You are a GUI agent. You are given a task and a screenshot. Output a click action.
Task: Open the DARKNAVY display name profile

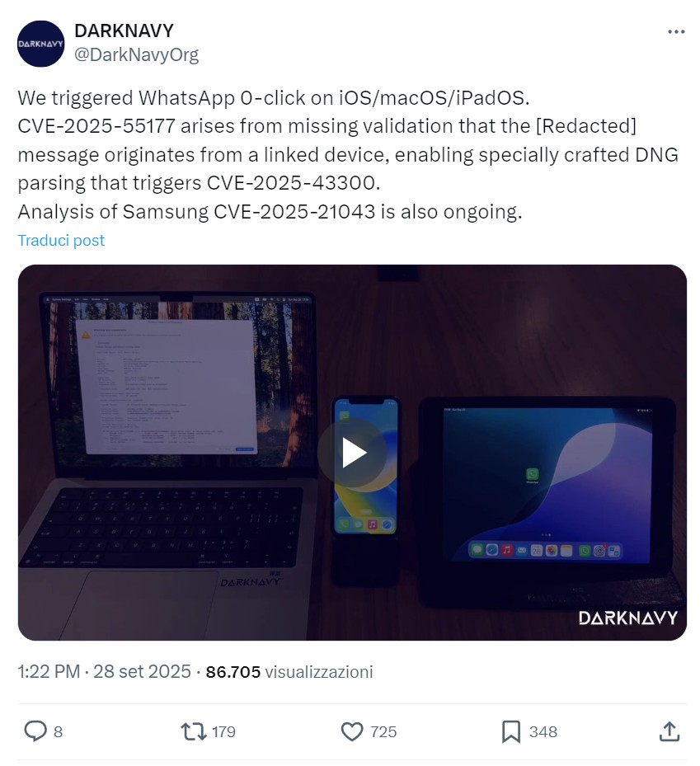pyautogui.click(x=124, y=31)
